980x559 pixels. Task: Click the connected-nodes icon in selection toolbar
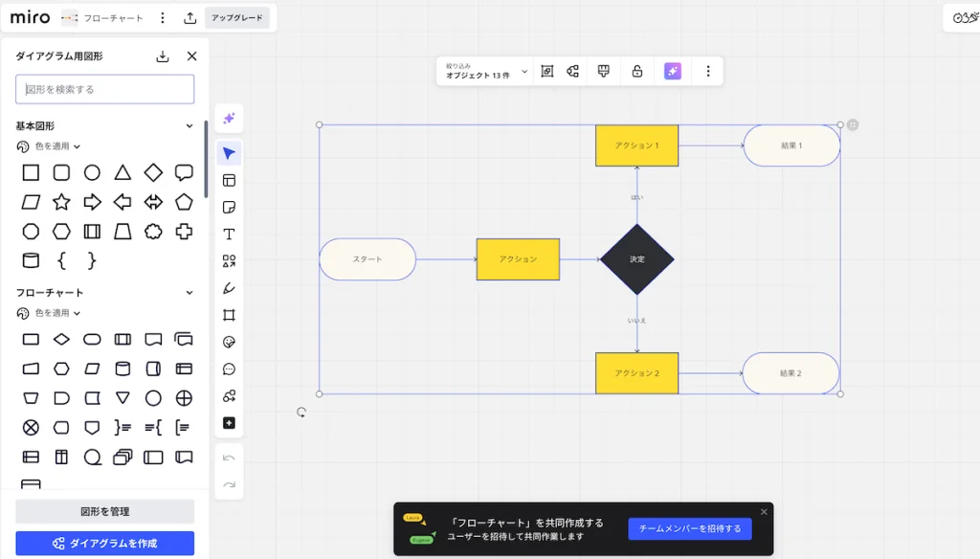point(572,71)
